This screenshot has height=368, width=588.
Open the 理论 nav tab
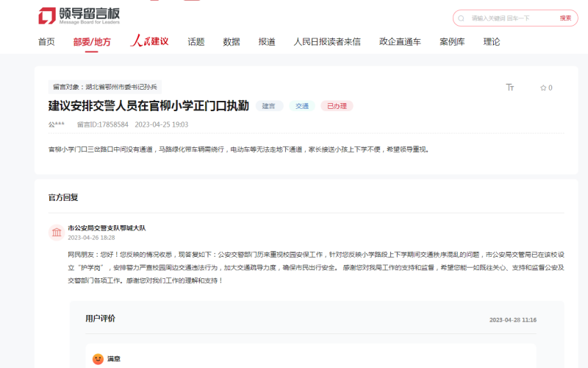tap(492, 42)
